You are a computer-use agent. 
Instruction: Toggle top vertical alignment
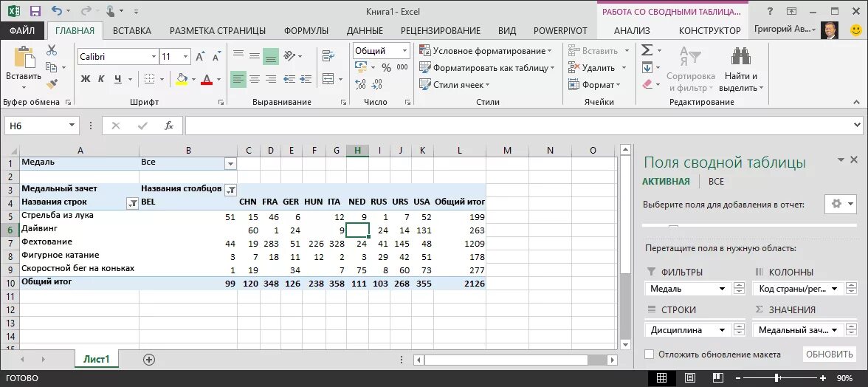pos(238,55)
